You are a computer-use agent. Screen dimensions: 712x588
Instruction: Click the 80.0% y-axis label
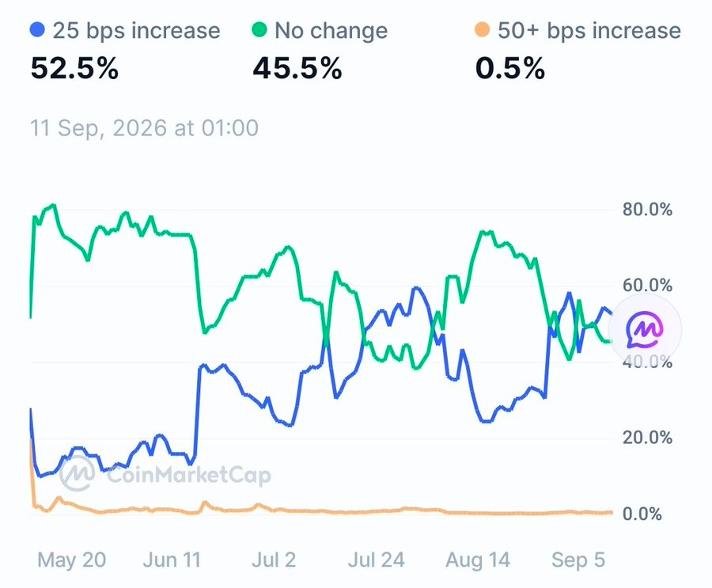(647, 210)
